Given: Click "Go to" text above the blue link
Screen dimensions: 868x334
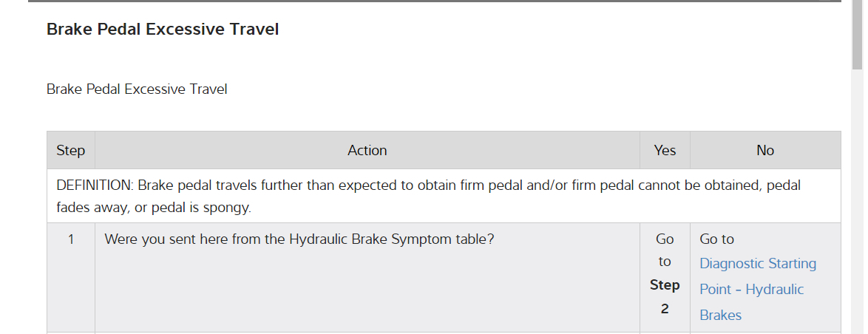Looking at the screenshot, I should tap(717, 239).
